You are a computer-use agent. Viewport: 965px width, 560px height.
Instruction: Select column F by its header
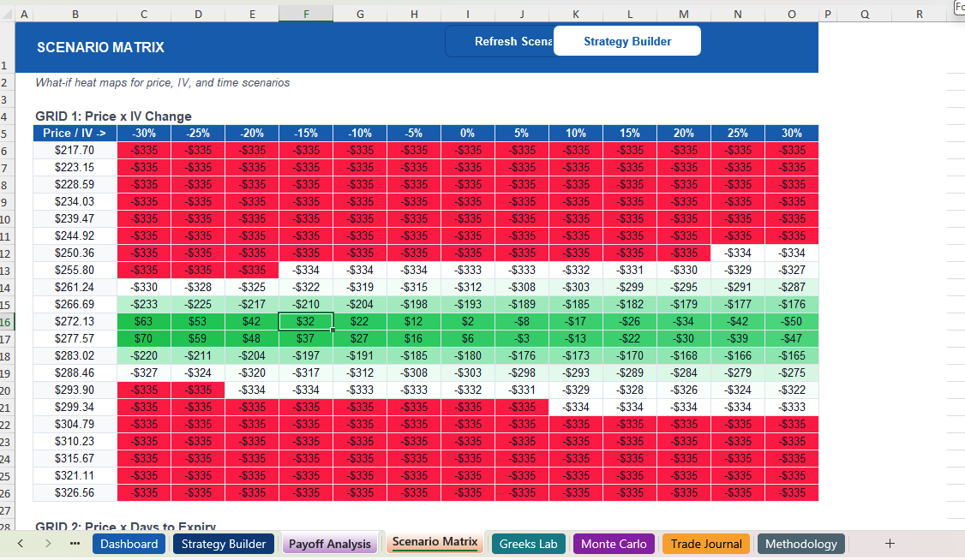click(306, 14)
